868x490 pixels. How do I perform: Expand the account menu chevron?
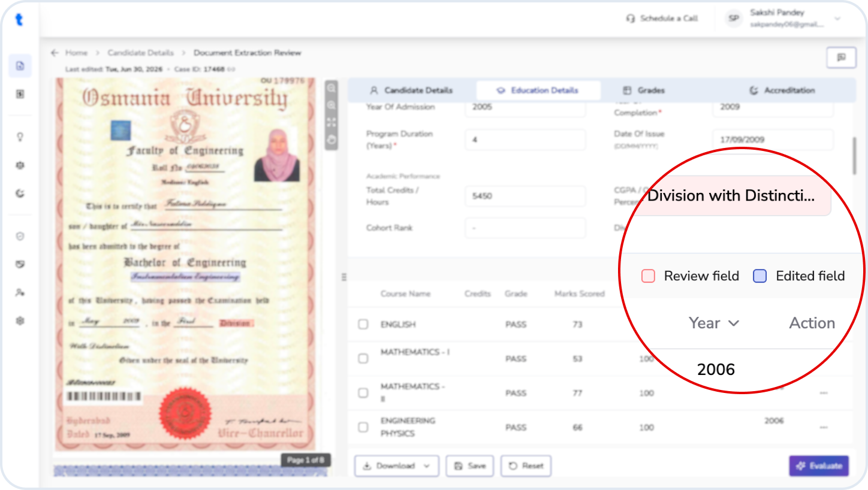(837, 19)
